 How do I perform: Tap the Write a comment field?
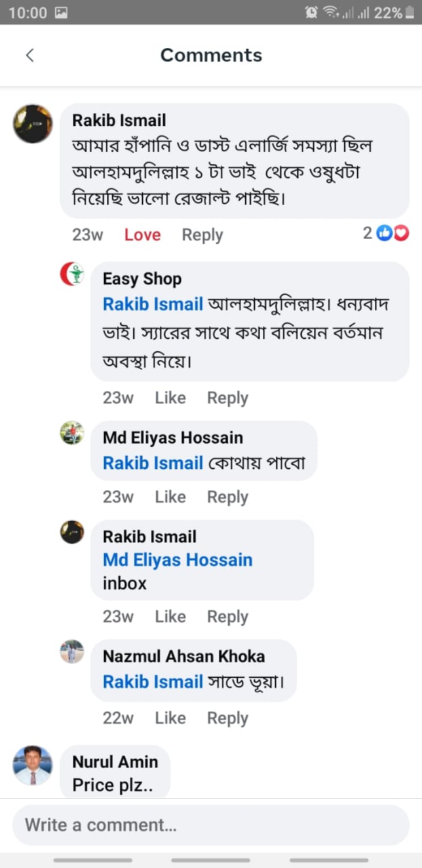tap(211, 825)
